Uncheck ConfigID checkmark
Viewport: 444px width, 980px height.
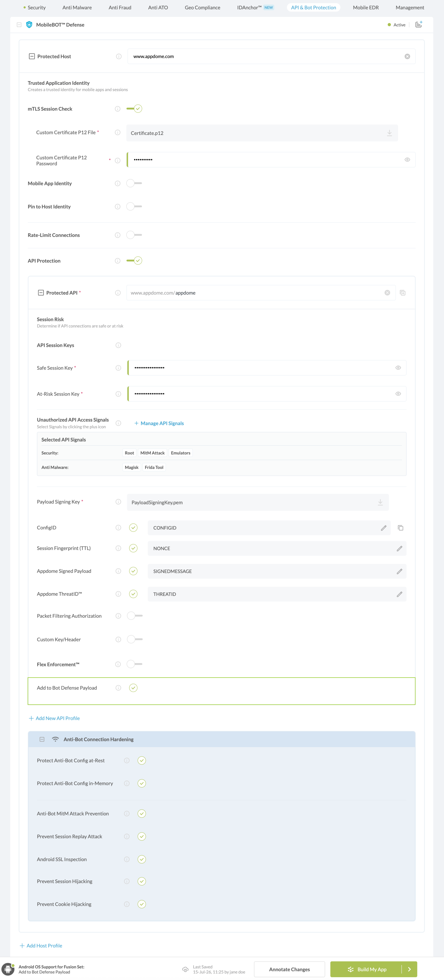point(133,528)
